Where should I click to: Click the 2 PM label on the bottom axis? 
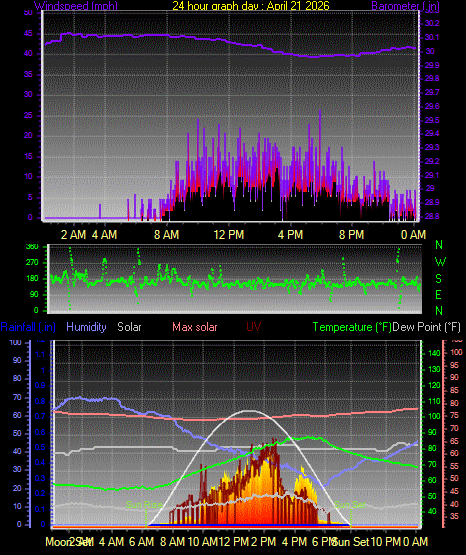coord(264,542)
